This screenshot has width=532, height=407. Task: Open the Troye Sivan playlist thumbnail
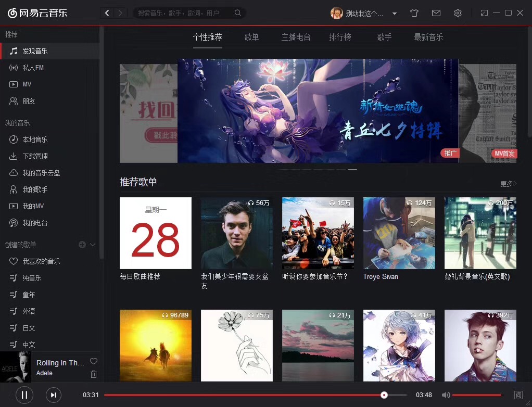[399, 233]
